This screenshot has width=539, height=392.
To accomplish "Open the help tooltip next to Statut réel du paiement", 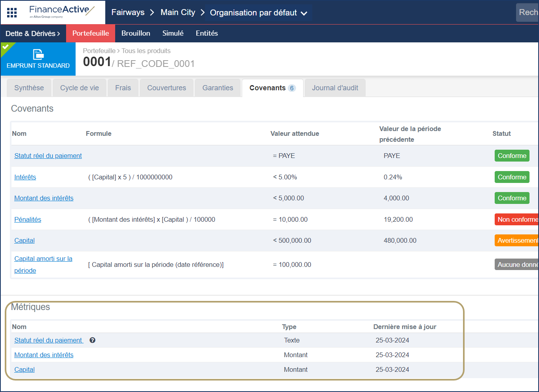I will (92, 340).
